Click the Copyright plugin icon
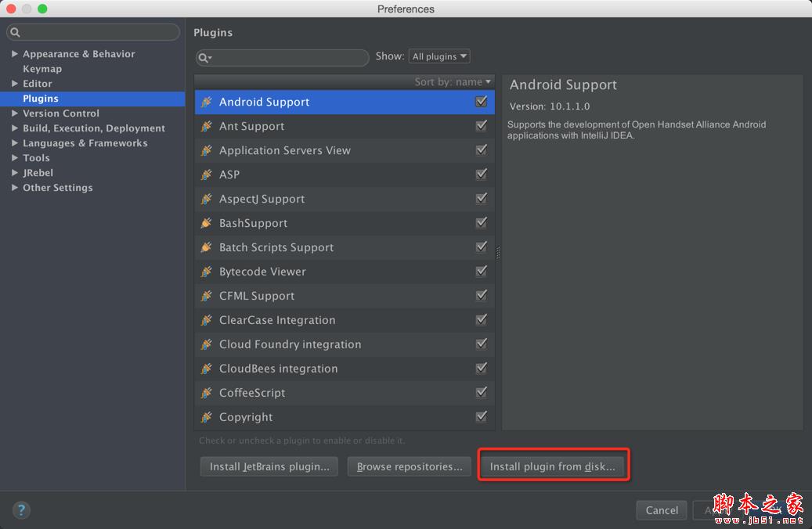This screenshot has height=529, width=812. pos(207,417)
